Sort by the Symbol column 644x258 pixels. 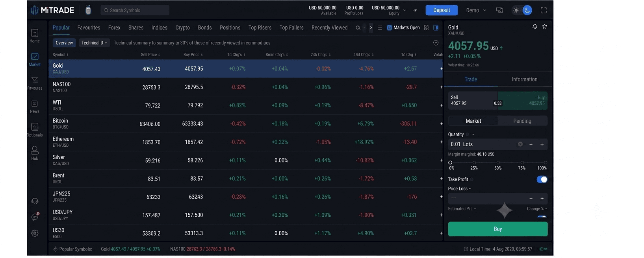tap(61, 55)
